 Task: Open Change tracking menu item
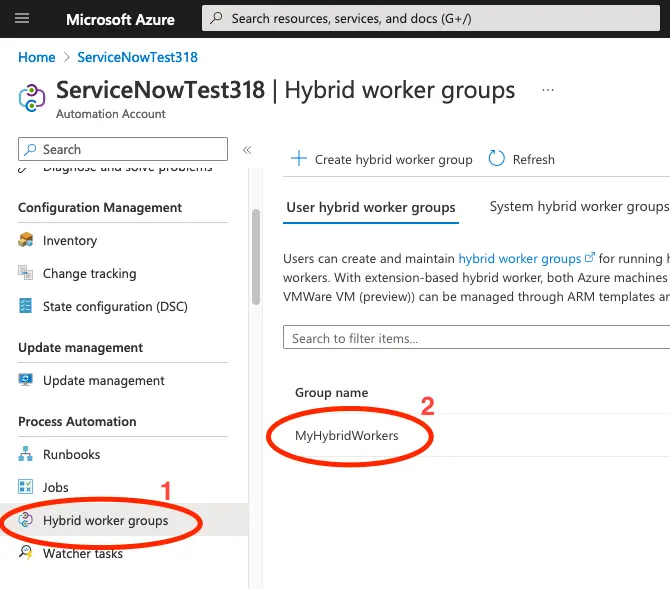pyautogui.click(x=89, y=274)
